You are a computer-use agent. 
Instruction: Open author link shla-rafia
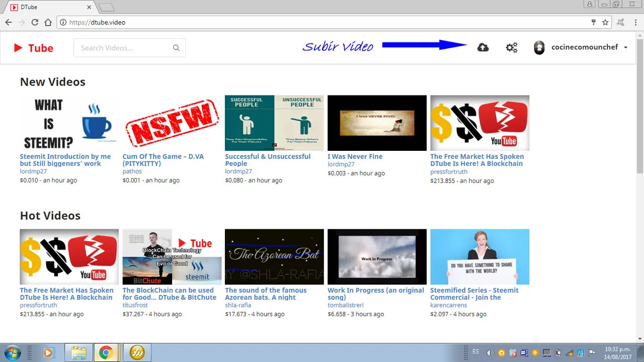(x=238, y=305)
